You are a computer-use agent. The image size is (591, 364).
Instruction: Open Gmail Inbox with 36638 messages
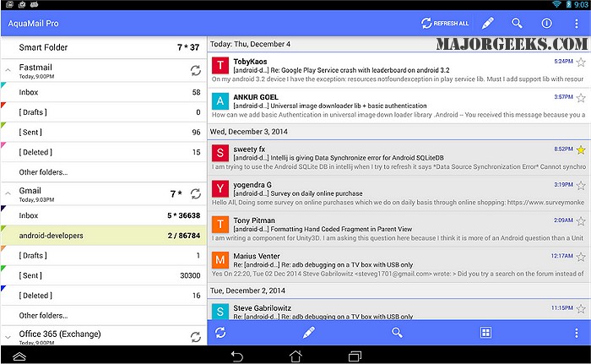(104, 215)
